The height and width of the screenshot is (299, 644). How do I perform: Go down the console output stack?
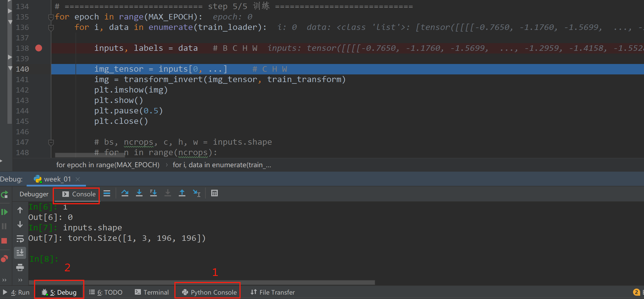(x=20, y=225)
